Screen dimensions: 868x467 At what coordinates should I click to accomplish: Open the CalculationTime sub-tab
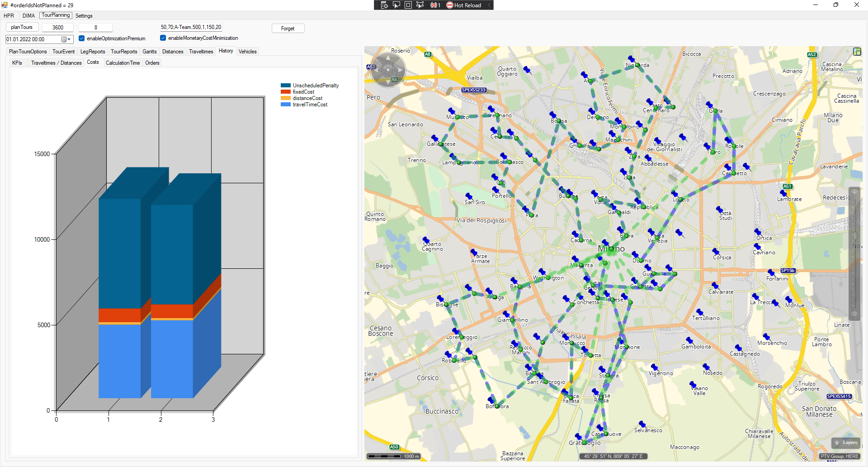click(123, 63)
